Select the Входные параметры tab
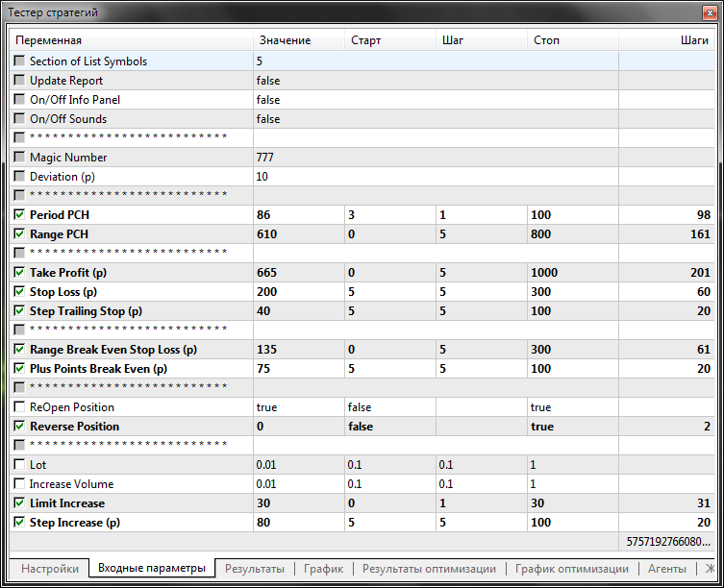The image size is (724, 588). click(152, 568)
